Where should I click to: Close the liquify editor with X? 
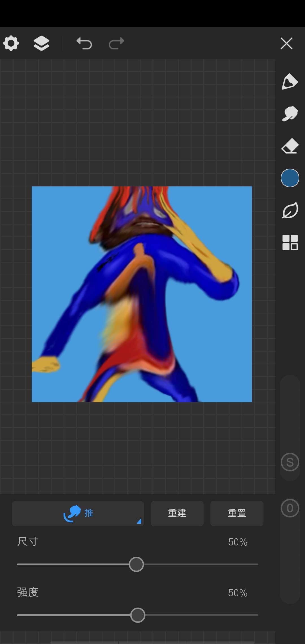286,43
